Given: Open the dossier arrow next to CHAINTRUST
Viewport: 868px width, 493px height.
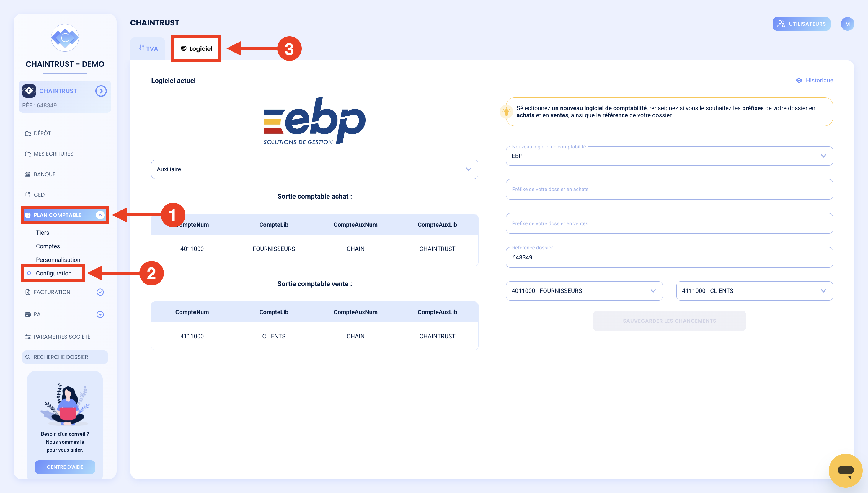Looking at the screenshot, I should point(101,91).
